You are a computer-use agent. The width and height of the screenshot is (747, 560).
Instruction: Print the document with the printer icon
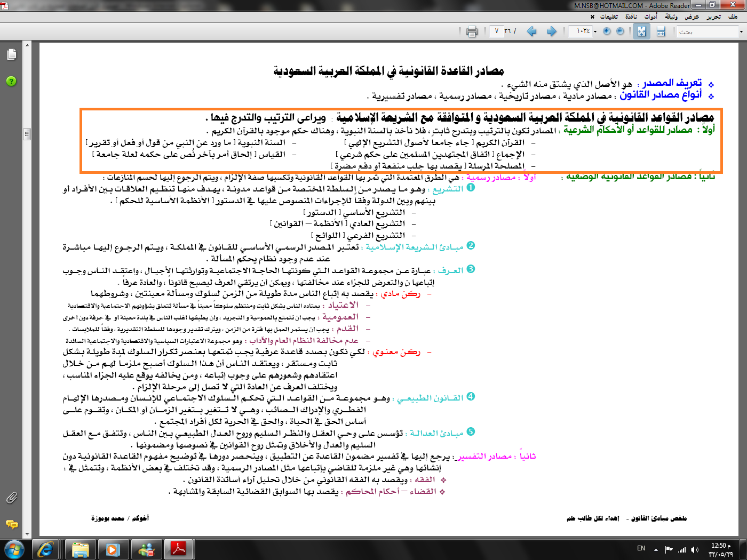[x=472, y=31]
